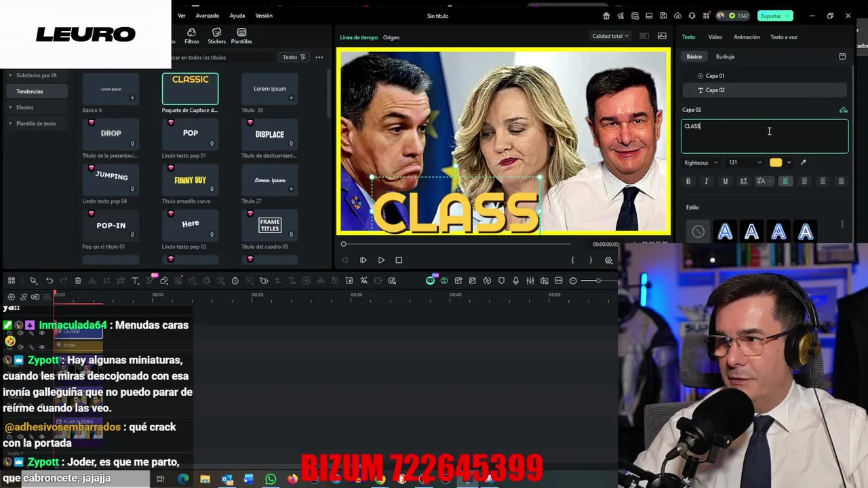
Task: Open the Ver menu
Action: coord(181,16)
